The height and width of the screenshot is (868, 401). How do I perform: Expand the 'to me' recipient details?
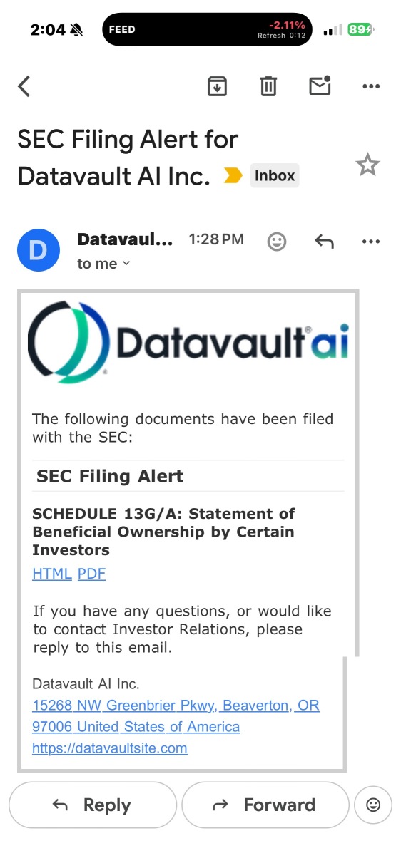tap(104, 264)
